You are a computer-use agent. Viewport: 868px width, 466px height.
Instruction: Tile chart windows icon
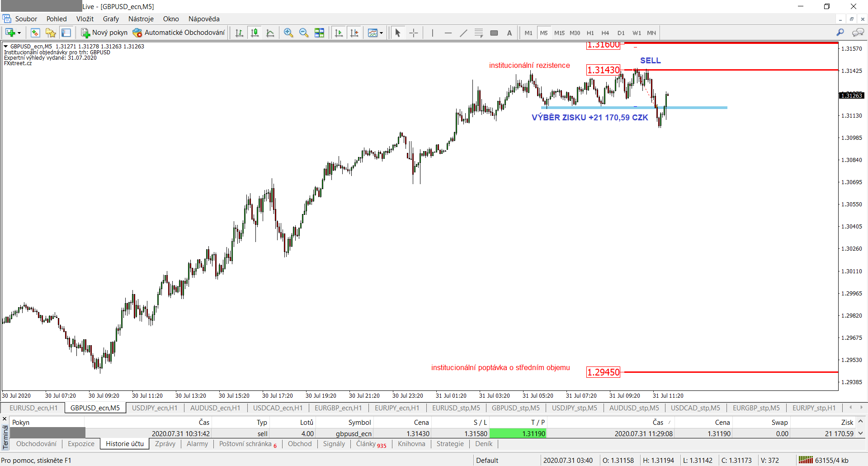click(x=319, y=33)
